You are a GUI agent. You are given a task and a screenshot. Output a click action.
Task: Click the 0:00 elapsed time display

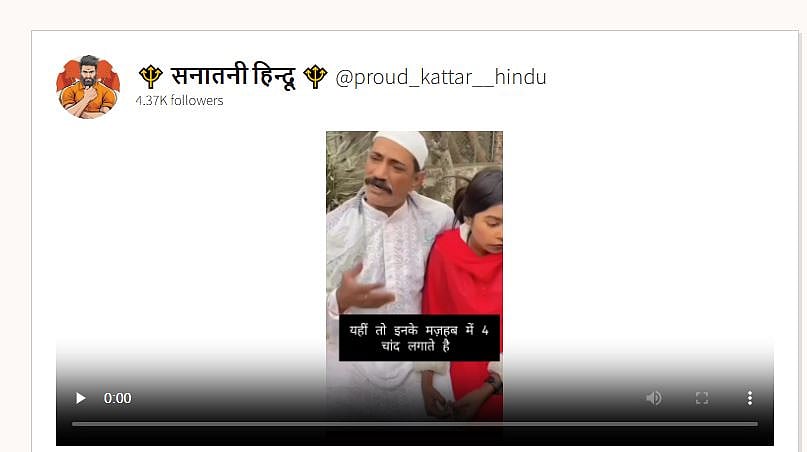click(x=117, y=398)
